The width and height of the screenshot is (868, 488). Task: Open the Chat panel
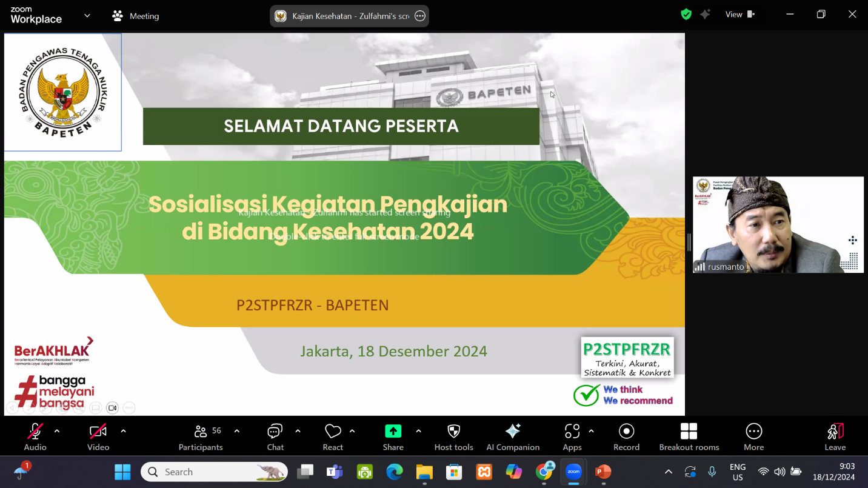click(x=275, y=436)
